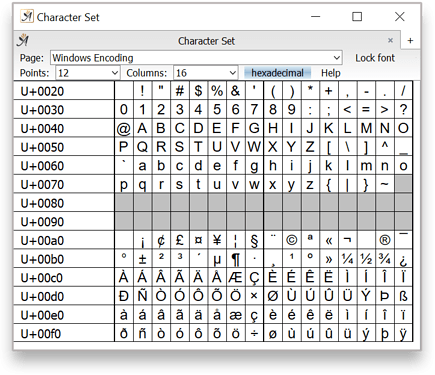
Task: Click the Scribus icon in panel header
Action: click(23, 40)
